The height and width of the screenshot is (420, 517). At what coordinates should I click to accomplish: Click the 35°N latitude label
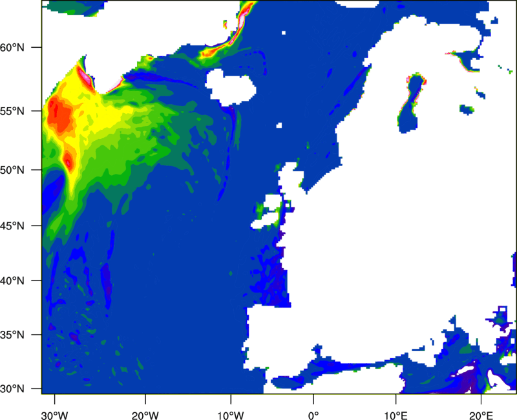(x=12, y=335)
